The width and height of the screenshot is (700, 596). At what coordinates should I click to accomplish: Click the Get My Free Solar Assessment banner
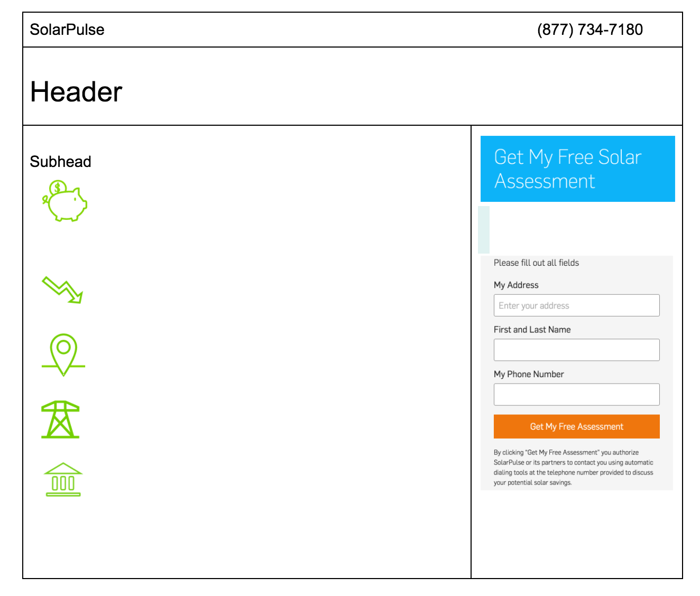(577, 169)
